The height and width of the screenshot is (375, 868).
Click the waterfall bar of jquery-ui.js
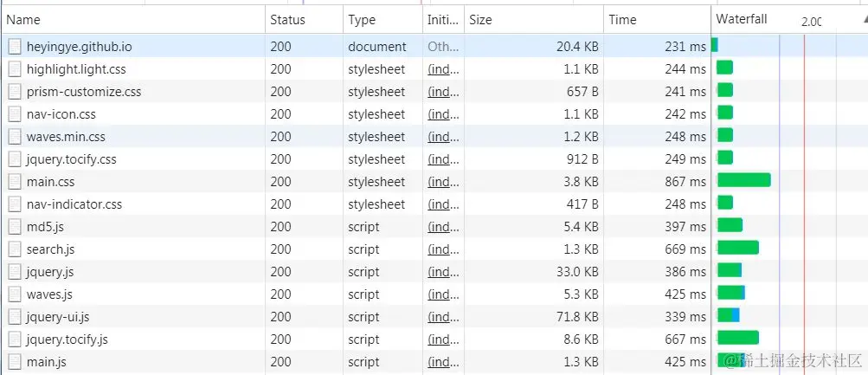click(728, 315)
